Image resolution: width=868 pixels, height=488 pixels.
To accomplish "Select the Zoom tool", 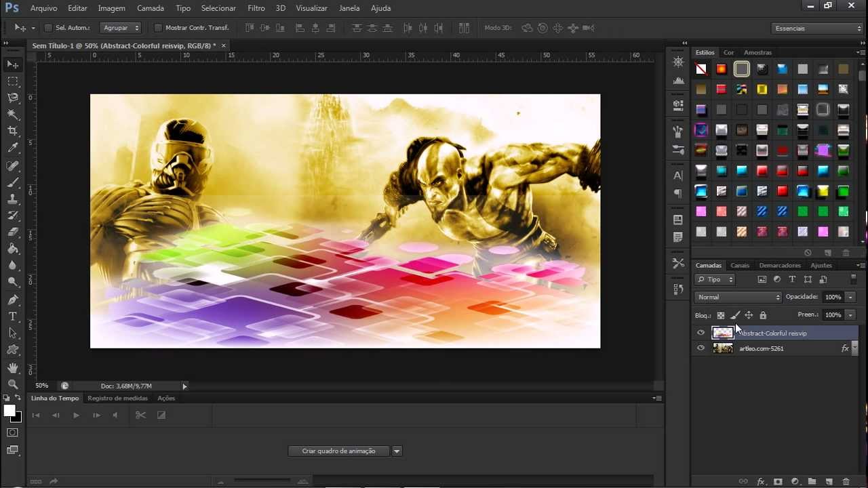I will coord(13,384).
